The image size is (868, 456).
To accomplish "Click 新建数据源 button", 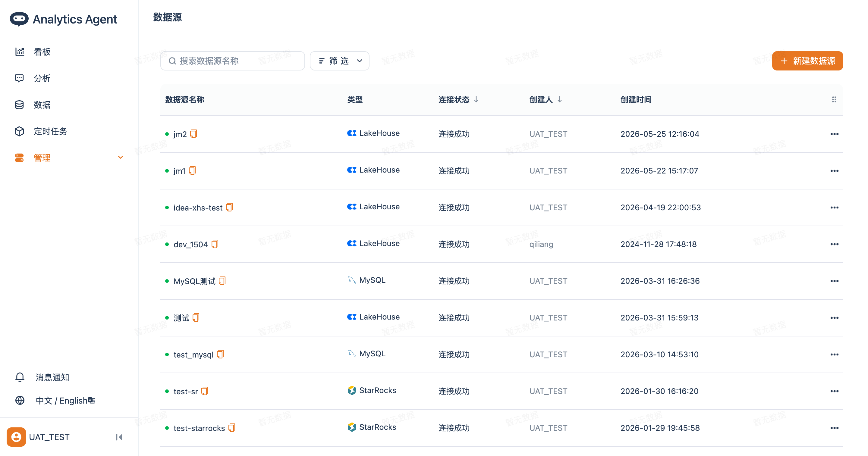I will pos(807,61).
